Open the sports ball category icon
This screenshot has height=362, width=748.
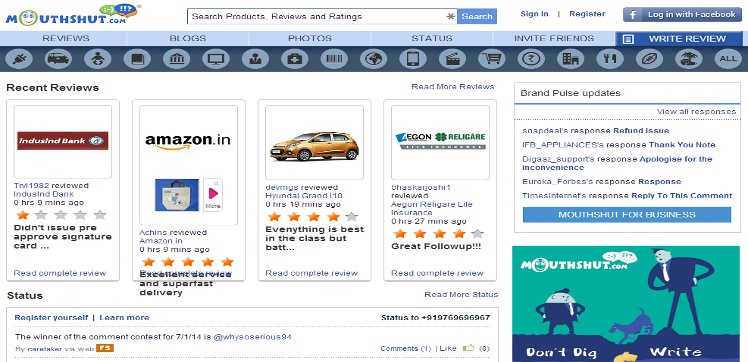(649, 59)
